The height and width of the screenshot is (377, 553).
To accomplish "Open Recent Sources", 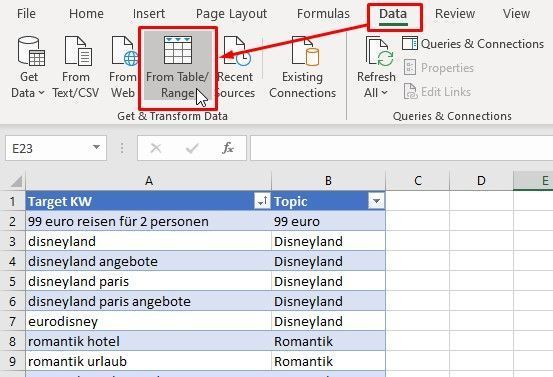I will click(236, 67).
